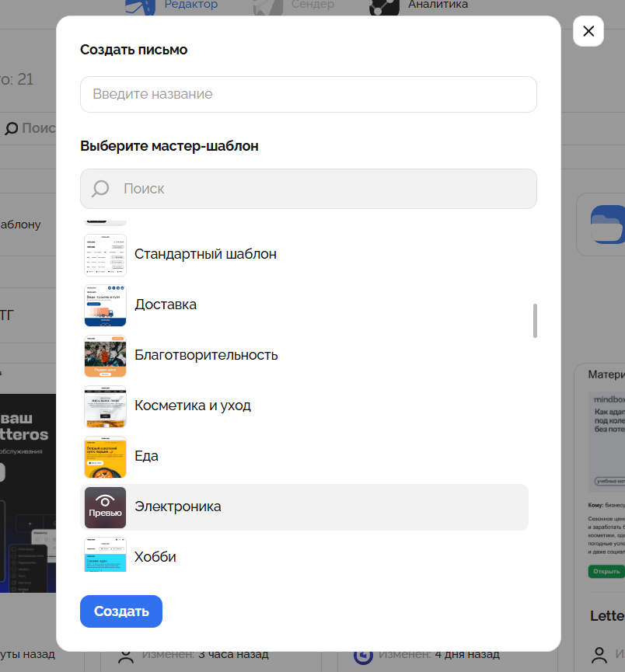Select the Еда template thumbnail
Image resolution: width=625 pixels, height=672 pixels.
coord(105,457)
